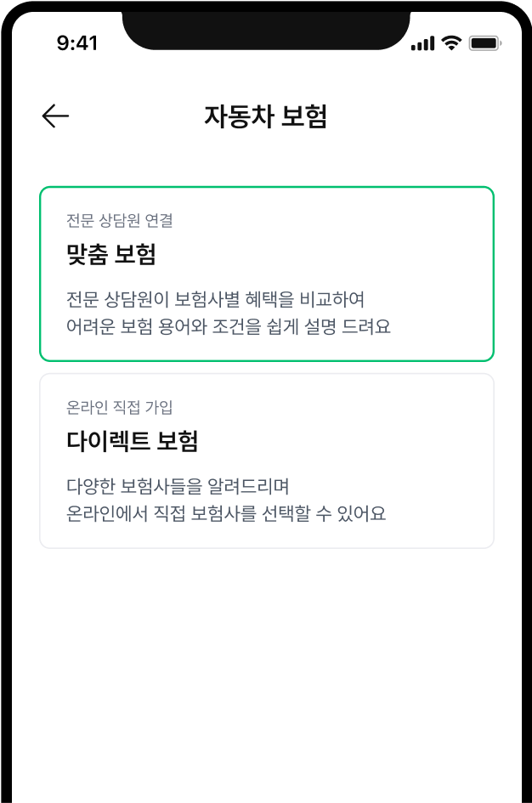The width and height of the screenshot is (532, 803).
Task: Click the cellular signal strength icon
Action: [x=422, y=43]
